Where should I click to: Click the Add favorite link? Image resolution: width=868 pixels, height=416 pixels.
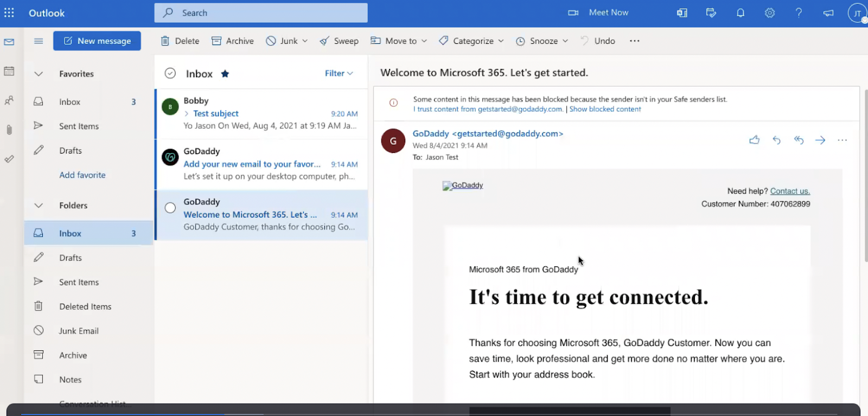point(82,175)
